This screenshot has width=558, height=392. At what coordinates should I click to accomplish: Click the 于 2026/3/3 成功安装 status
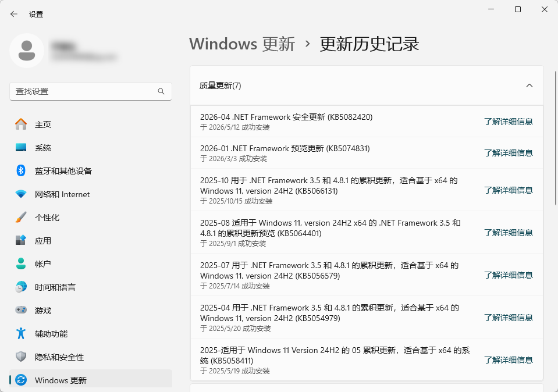[x=233, y=159]
